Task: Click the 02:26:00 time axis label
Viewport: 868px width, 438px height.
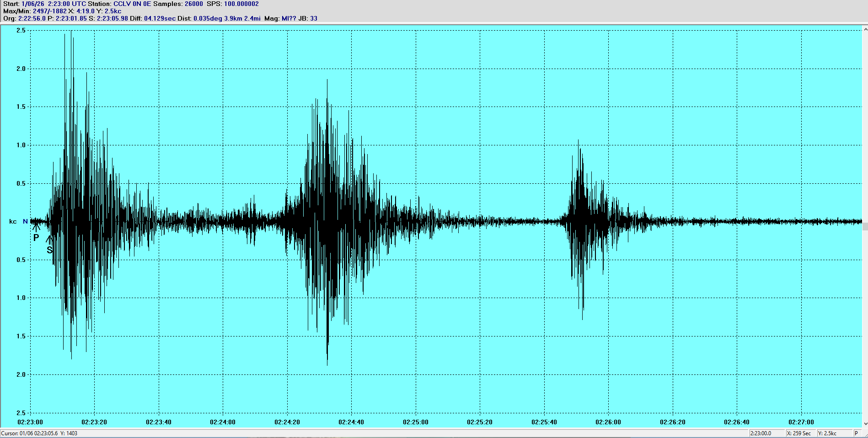Action: [x=608, y=422]
